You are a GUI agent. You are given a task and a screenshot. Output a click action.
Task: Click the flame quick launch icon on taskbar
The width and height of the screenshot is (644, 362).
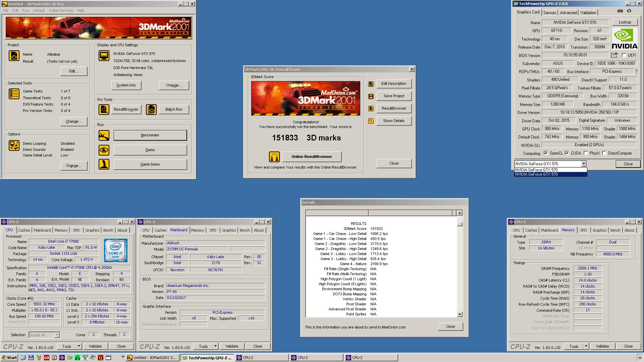coord(100,358)
